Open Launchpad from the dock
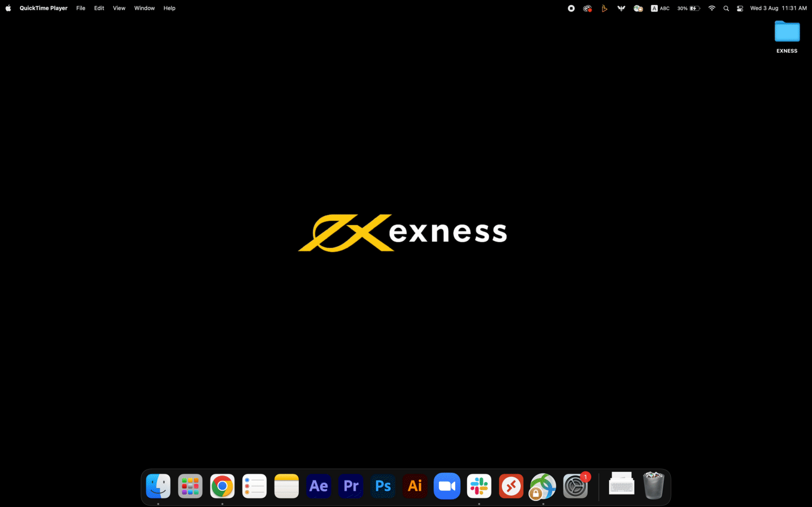The width and height of the screenshot is (812, 507). pyautogui.click(x=191, y=486)
